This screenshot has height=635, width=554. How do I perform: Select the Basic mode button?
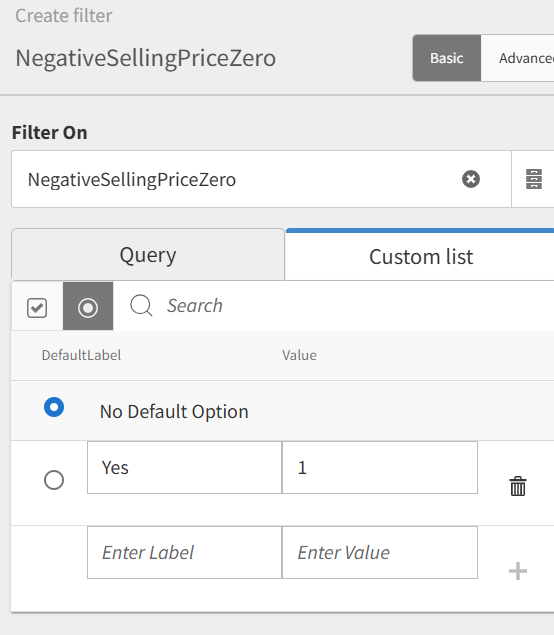click(x=447, y=58)
